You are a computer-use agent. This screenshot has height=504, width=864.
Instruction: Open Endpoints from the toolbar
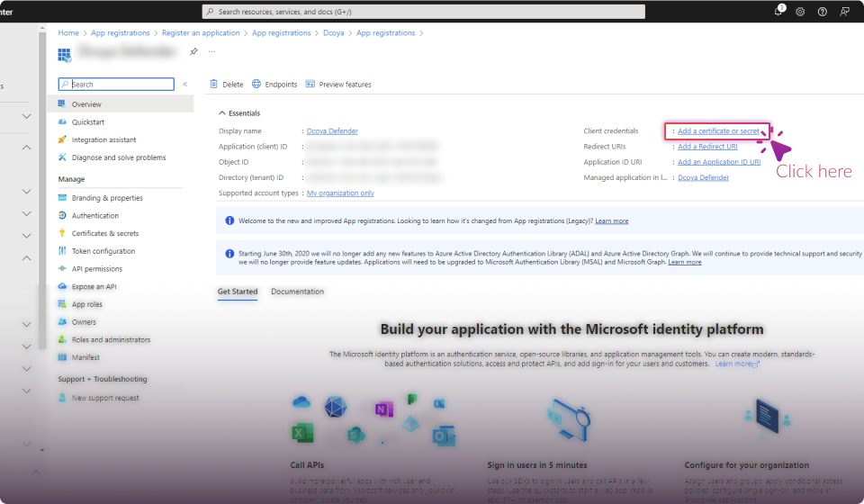(274, 85)
